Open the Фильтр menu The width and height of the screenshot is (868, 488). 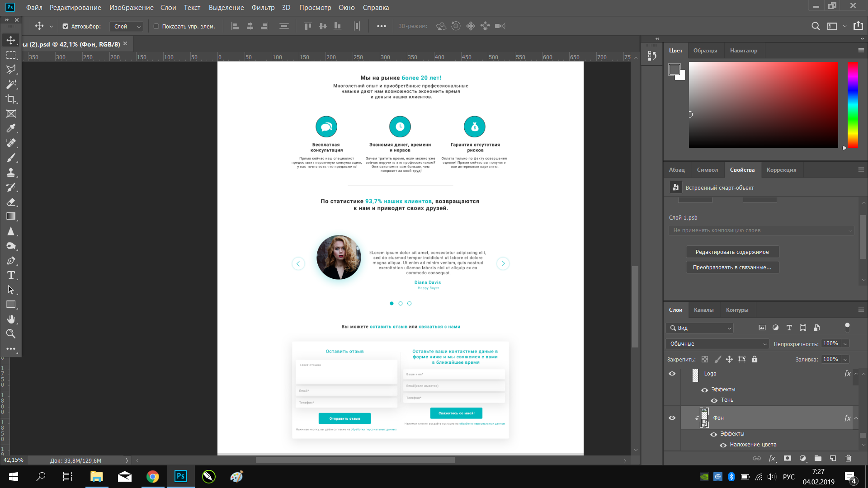click(263, 8)
